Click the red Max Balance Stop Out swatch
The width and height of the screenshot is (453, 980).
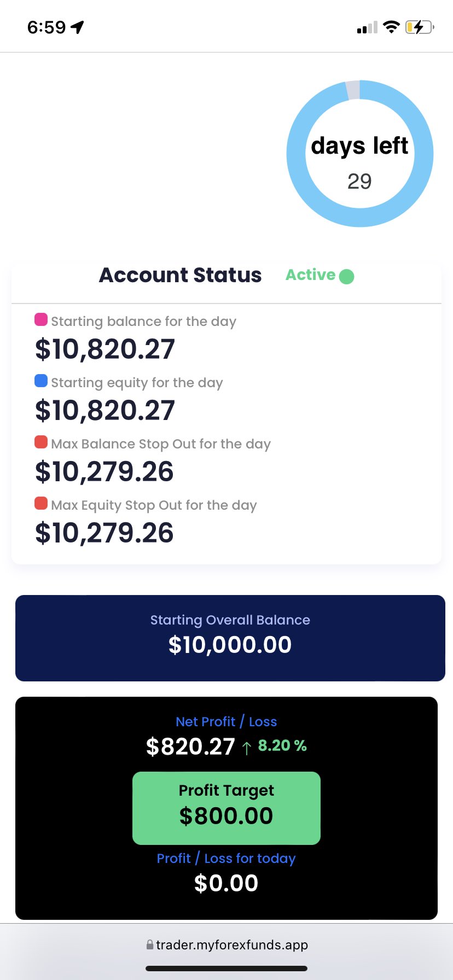pos(41,442)
